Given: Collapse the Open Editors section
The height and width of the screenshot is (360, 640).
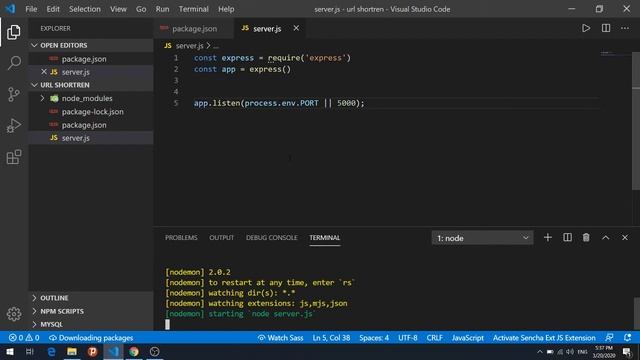Looking at the screenshot, I should click(91, 45).
